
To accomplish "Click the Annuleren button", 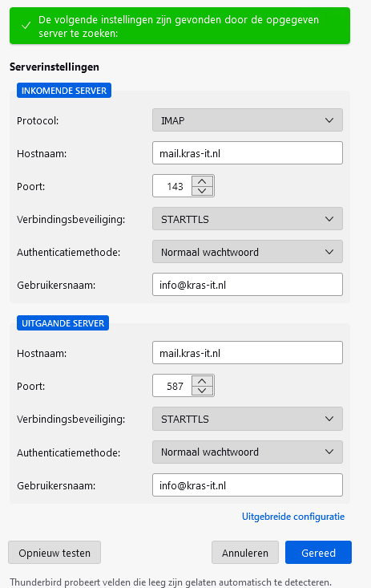I will (x=244, y=553).
